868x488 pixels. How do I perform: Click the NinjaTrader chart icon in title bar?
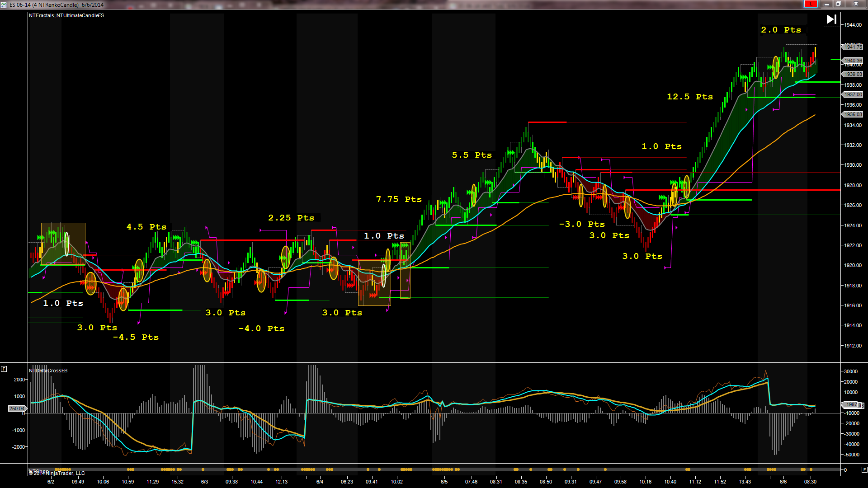tap(4, 5)
